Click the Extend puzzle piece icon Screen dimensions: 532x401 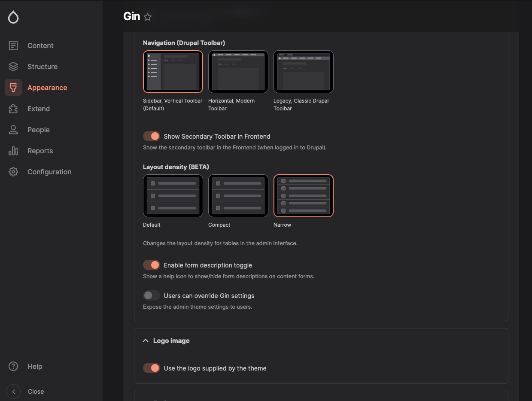coord(13,109)
